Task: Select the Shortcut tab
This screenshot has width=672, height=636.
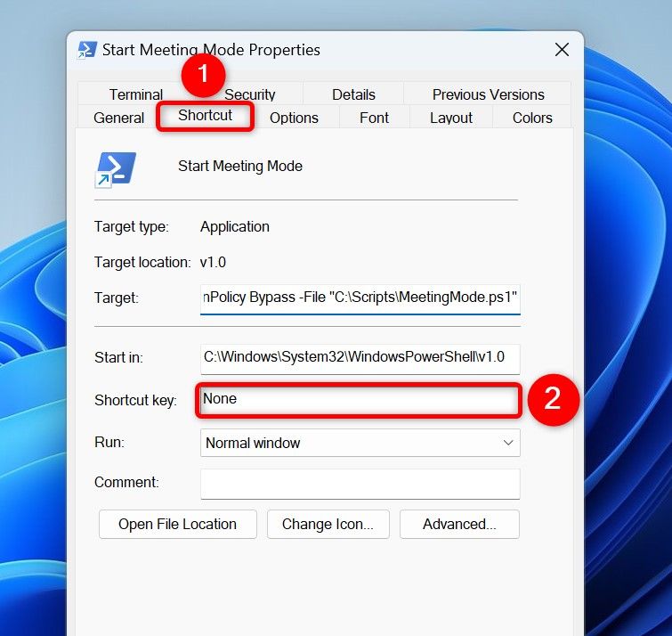Action: click(x=206, y=116)
